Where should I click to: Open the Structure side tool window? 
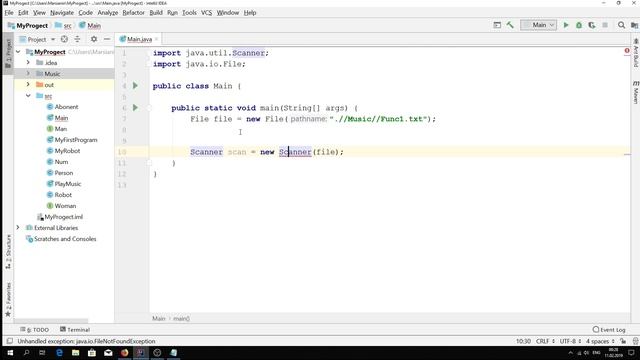8,251
